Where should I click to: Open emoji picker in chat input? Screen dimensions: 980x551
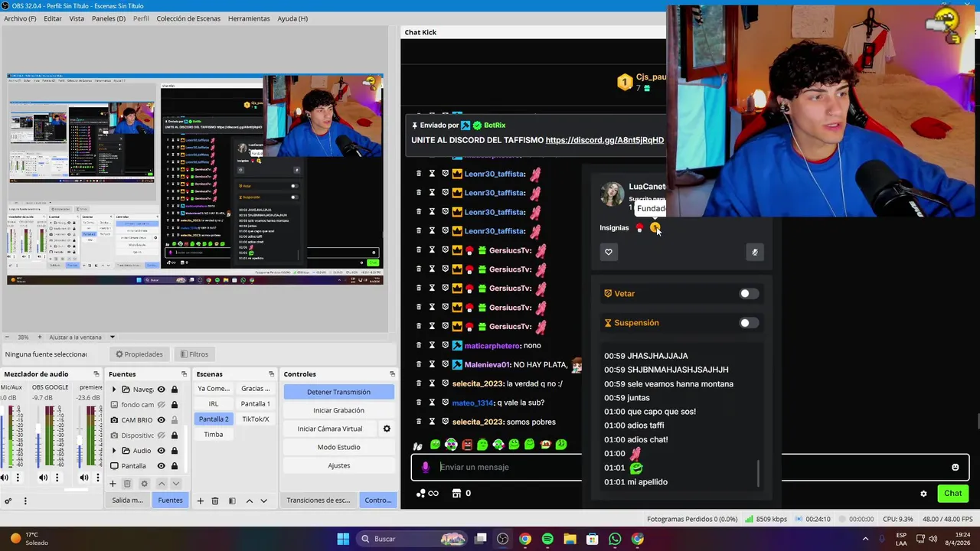[x=955, y=467]
